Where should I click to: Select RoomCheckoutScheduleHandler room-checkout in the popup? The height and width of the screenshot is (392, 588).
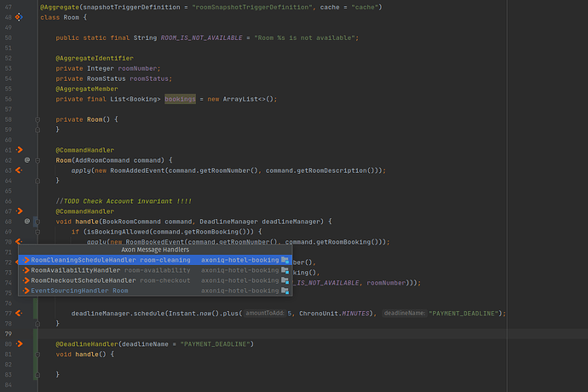[155, 280]
